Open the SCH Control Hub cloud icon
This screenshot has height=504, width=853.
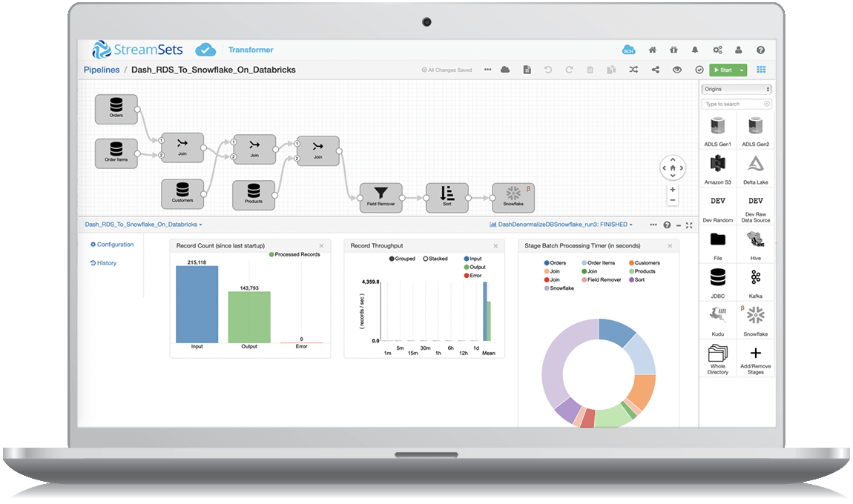(629, 50)
